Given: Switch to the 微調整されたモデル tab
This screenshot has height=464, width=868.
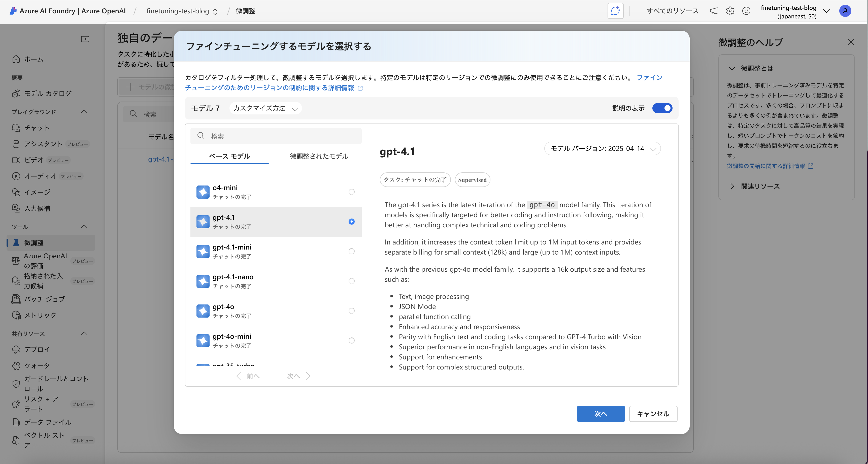Looking at the screenshot, I should pos(319,157).
